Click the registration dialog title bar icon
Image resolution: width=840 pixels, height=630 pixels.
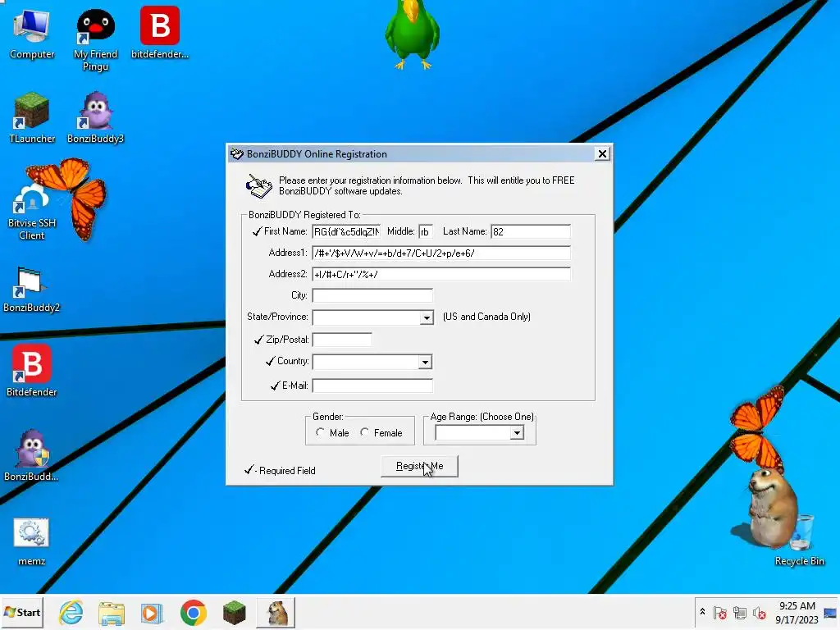click(x=237, y=154)
